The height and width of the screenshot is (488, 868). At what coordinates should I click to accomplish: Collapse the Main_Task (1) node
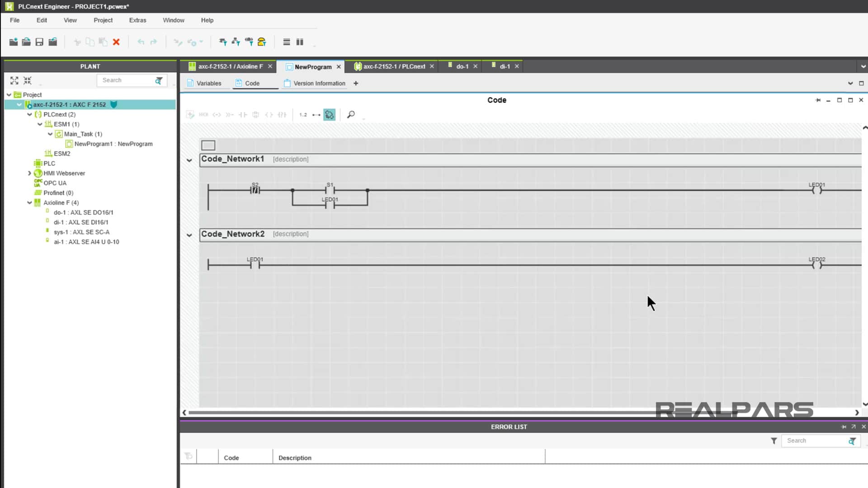pos(50,134)
